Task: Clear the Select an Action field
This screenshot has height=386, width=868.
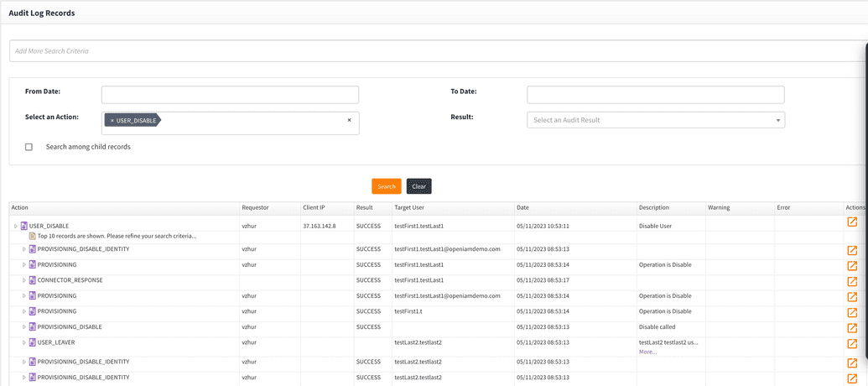Action: coord(349,120)
